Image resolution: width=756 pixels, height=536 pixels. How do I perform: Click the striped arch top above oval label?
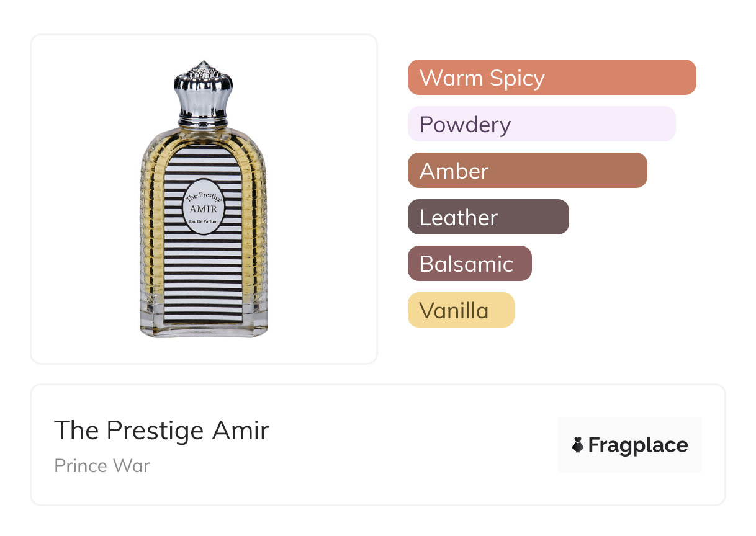coord(204,161)
